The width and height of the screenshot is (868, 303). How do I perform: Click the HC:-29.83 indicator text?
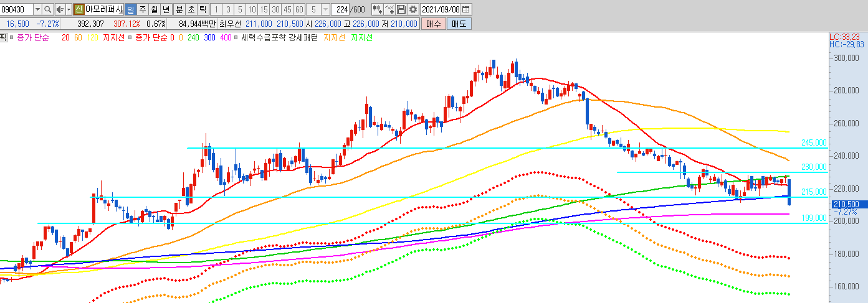coord(847,44)
